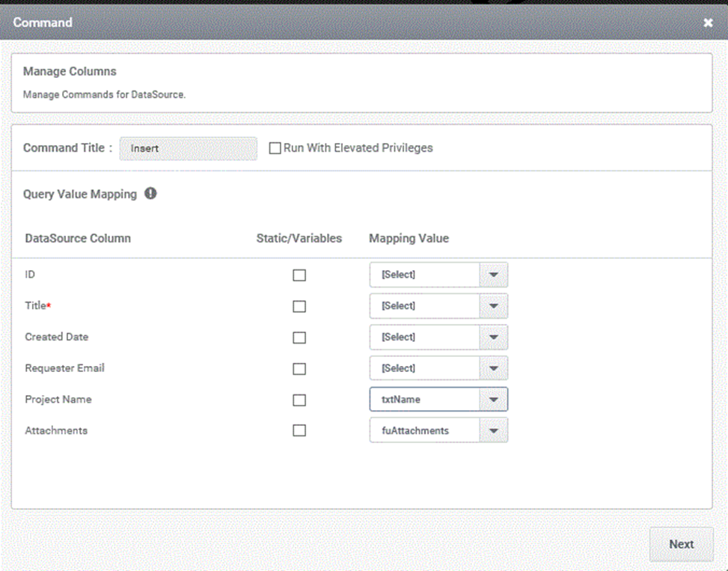Expand the fuAttachments dropdown arrow

tap(494, 430)
